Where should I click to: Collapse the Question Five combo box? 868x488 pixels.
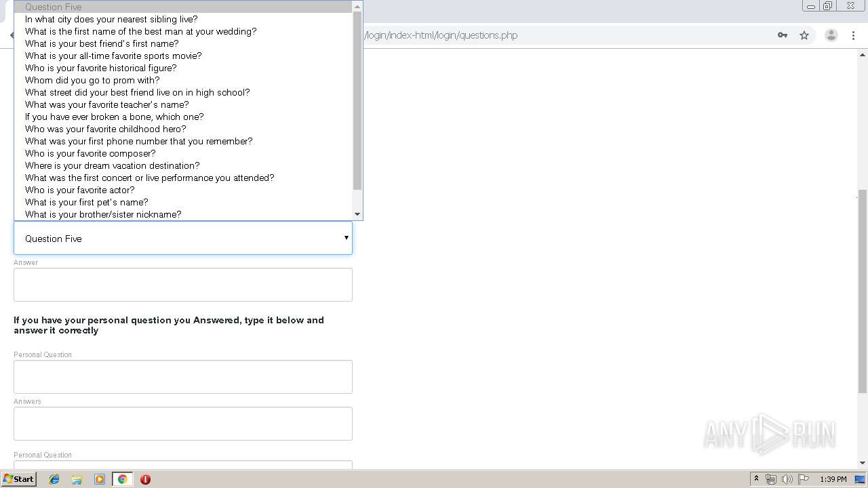point(183,238)
